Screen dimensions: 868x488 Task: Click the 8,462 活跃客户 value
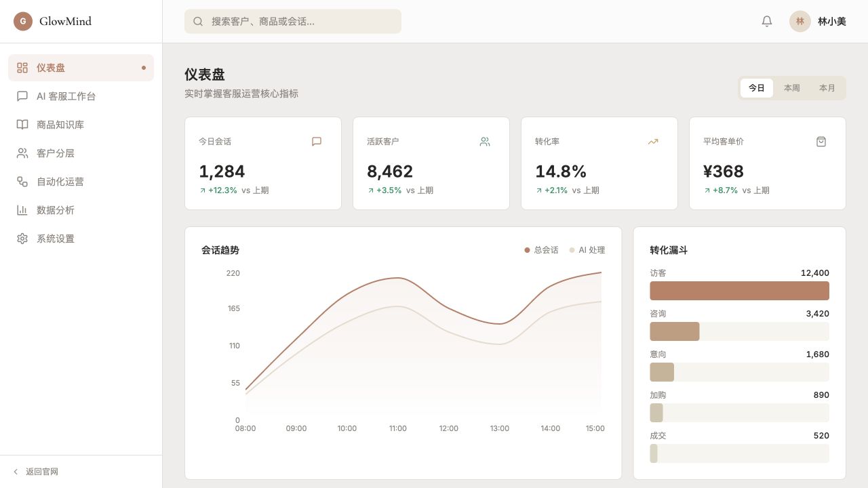click(390, 171)
